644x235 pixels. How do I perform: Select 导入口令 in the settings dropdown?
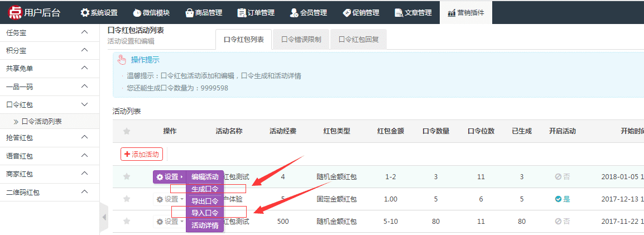[x=205, y=213]
